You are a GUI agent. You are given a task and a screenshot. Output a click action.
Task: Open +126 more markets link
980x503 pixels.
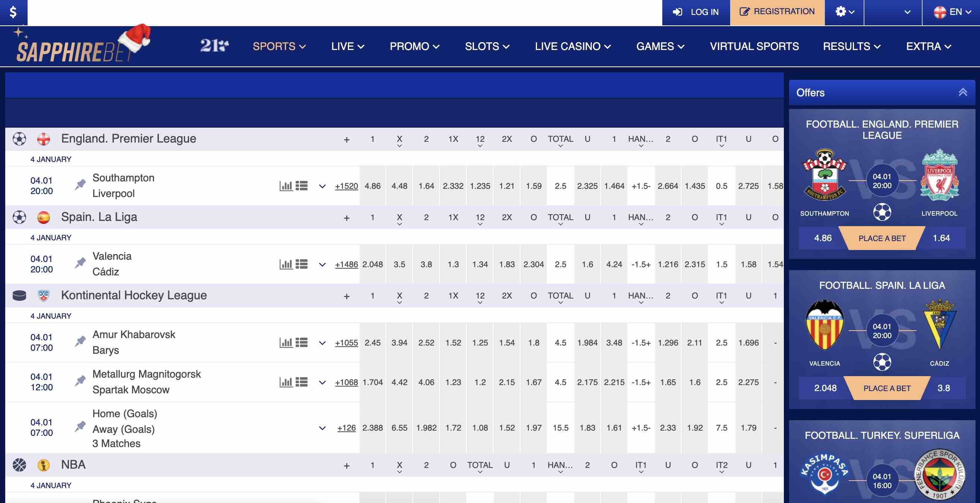pyautogui.click(x=346, y=428)
